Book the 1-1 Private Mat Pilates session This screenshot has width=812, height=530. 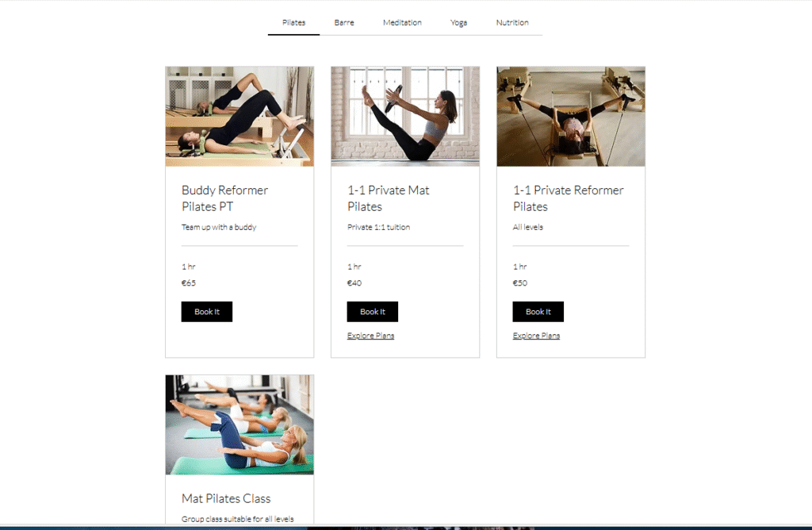(373, 311)
